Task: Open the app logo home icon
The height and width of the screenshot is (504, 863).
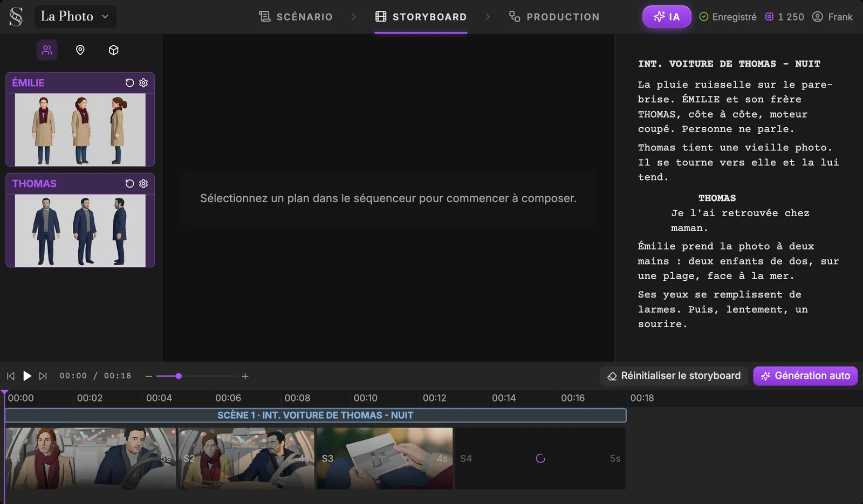Action: (x=16, y=17)
